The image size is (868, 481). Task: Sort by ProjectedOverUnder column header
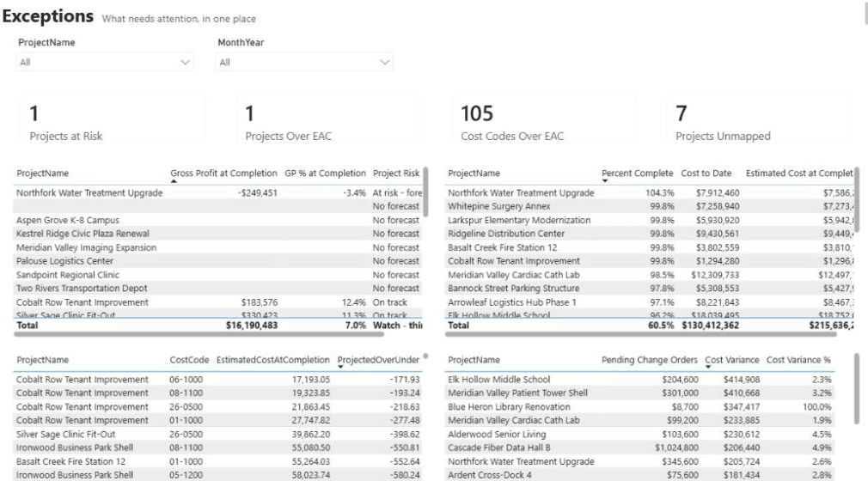[379, 360]
